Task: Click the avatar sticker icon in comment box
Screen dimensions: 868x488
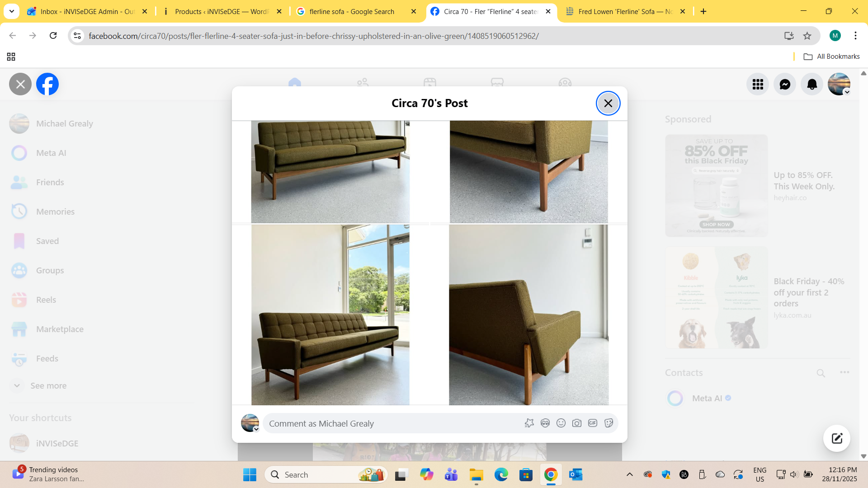Action: click(x=545, y=423)
